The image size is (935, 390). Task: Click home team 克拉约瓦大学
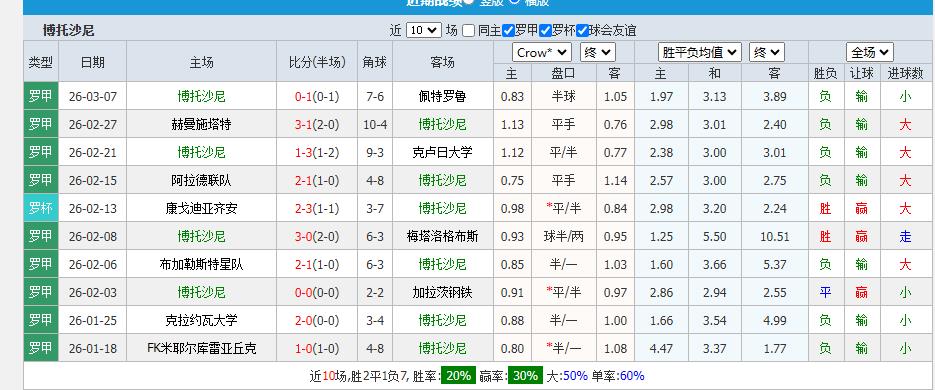[201, 321]
